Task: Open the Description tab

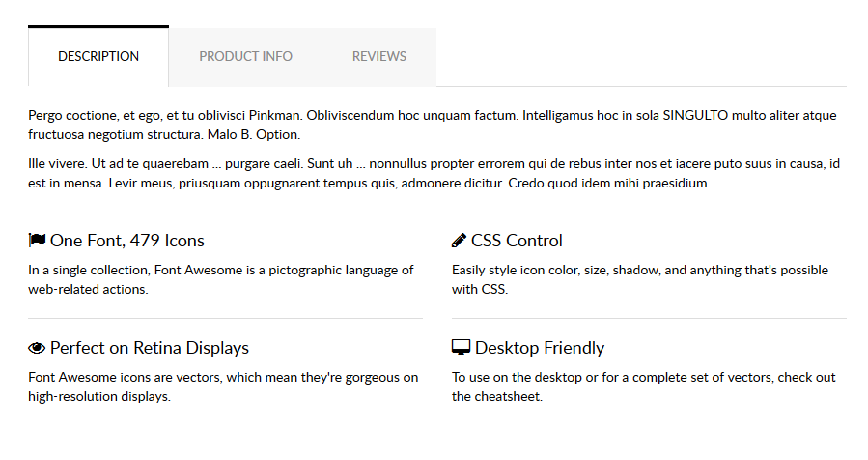Action: coord(98,57)
